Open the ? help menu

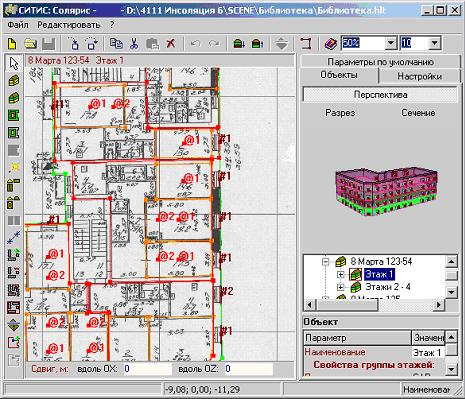point(112,25)
